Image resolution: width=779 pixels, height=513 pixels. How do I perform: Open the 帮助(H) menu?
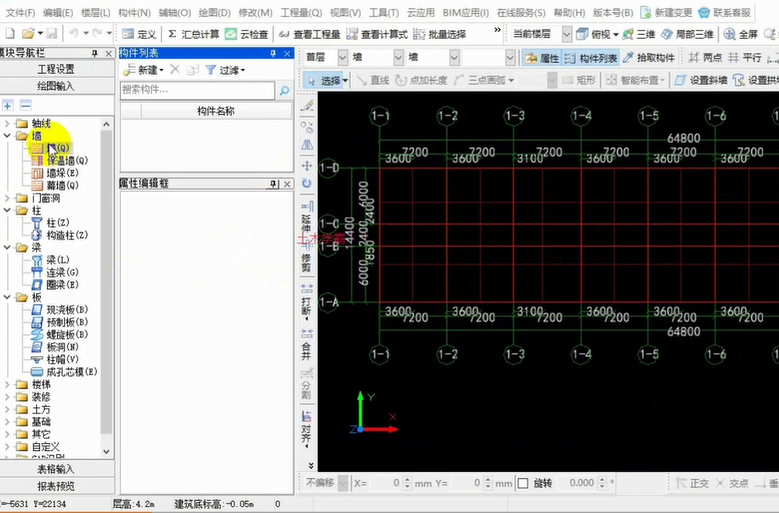click(569, 12)
